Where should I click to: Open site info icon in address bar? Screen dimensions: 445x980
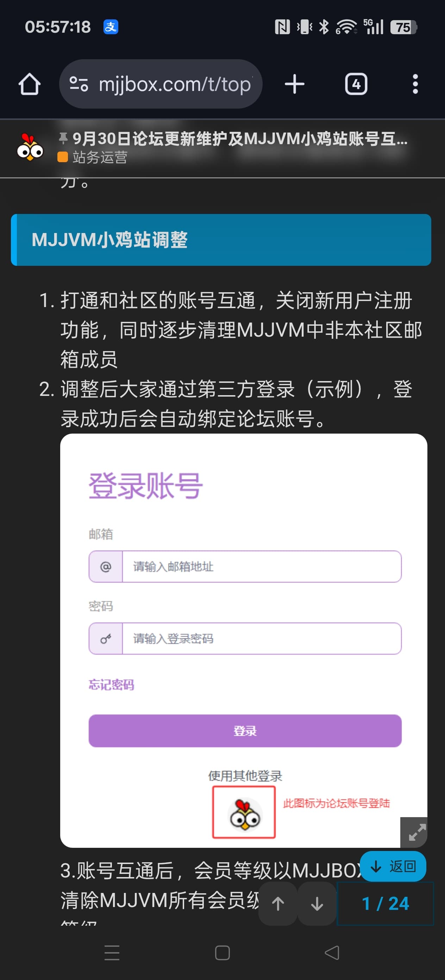point(79,84)
